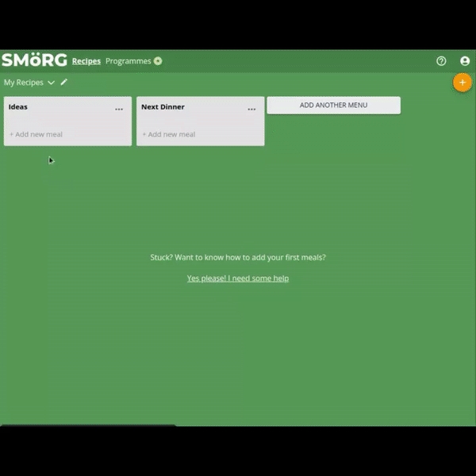Add new meal to Next Dinner menu
The width and height of the screenshot is (476, 476).
tap(169, 134)
